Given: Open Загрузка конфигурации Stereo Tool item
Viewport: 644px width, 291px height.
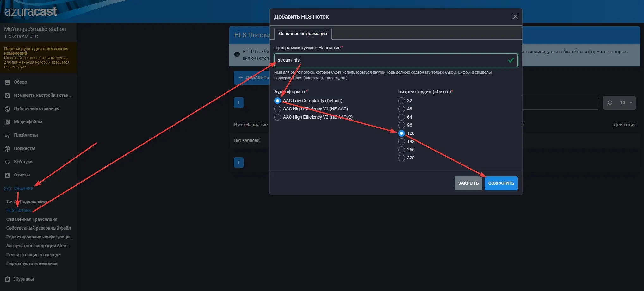Looking at the screenshot, I should pyautogui.click(x=39, y=246).
